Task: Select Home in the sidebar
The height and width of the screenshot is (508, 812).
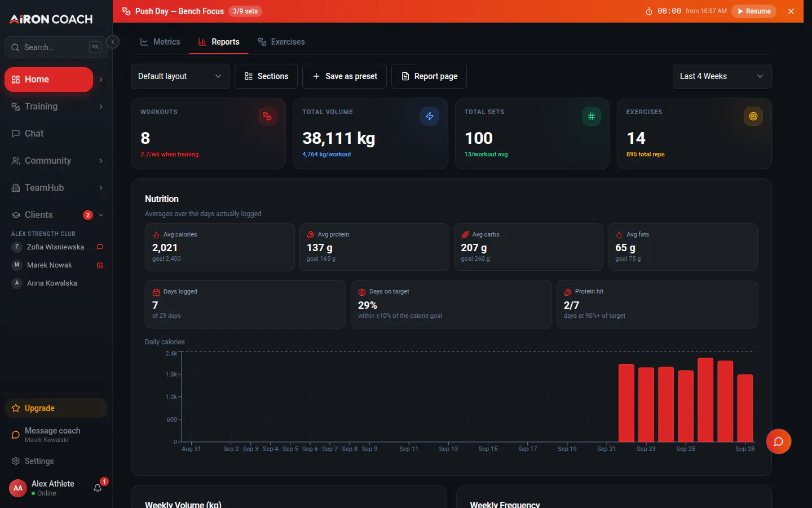Action: coord(48,80)
